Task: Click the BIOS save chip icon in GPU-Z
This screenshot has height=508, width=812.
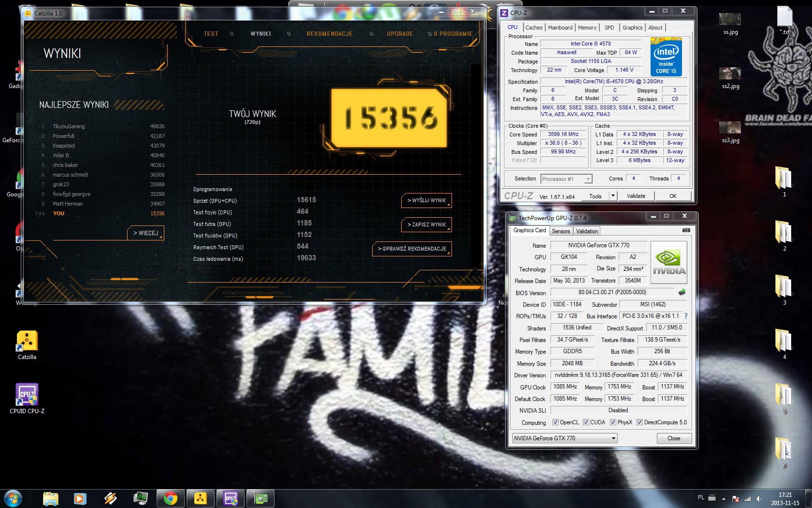Action: 682,292
